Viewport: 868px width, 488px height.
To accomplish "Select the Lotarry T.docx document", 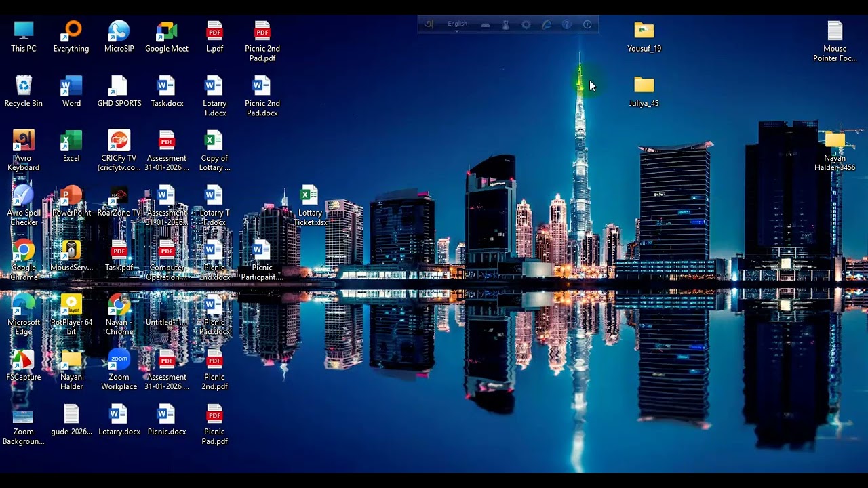I will (214, 96).
